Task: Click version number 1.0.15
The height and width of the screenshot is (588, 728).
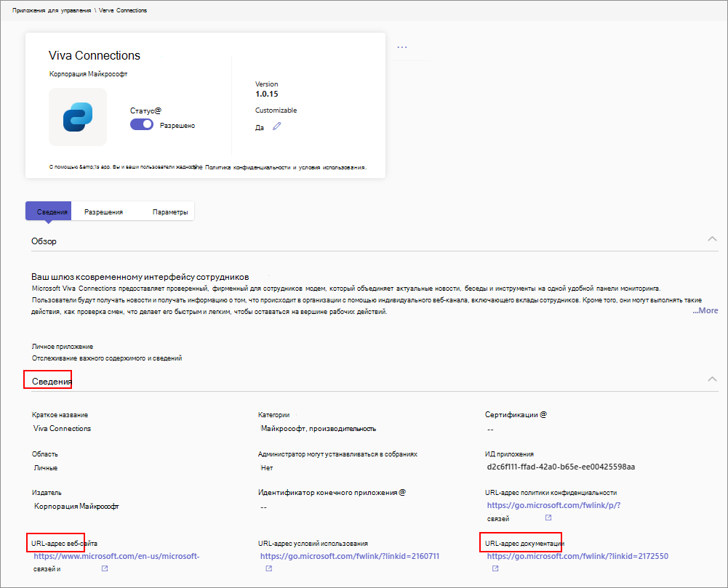Action: [266, 94]
